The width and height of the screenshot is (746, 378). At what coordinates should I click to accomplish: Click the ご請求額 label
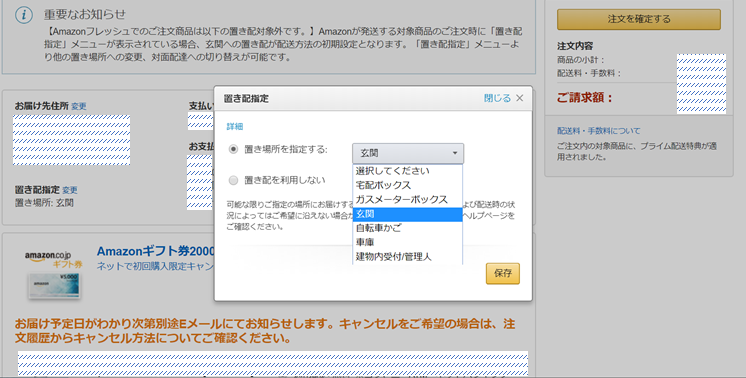pyautogui.click(x=585, y=98)
